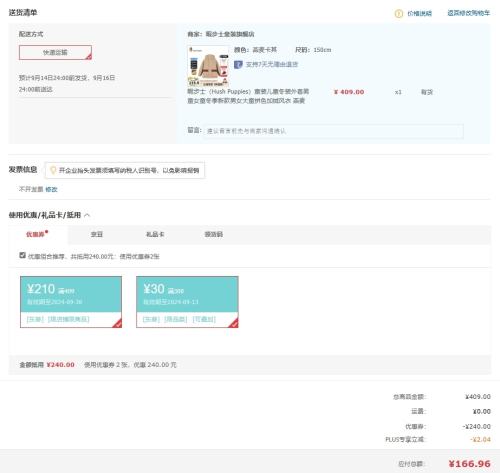Click the lightbulb tip icon in invoice notice

[x=53, y=170]
